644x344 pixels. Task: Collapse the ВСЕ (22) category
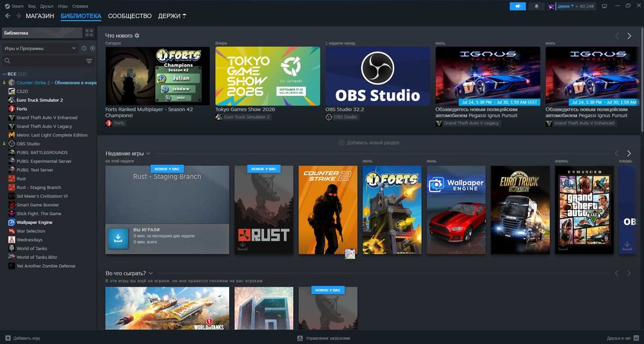[x=14, y=74]
